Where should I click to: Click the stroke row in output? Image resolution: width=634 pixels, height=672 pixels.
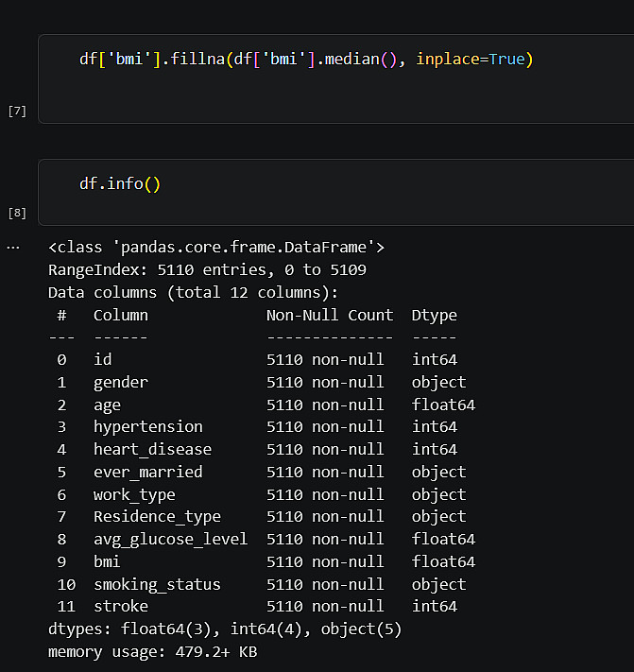[120, 607]
